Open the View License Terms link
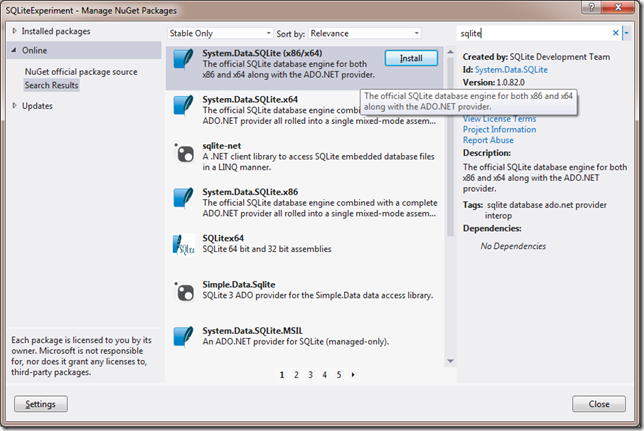This screenshot has width=644, height=431. 499,119
